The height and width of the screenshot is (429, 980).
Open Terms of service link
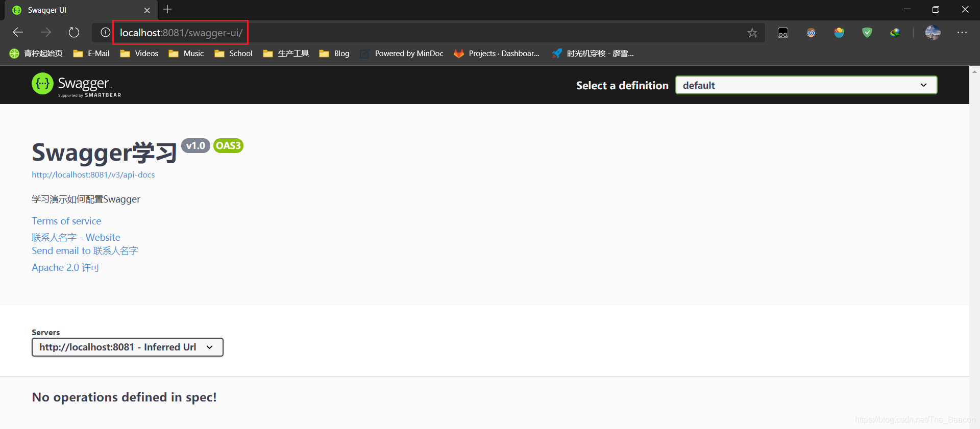coord(66,221)
